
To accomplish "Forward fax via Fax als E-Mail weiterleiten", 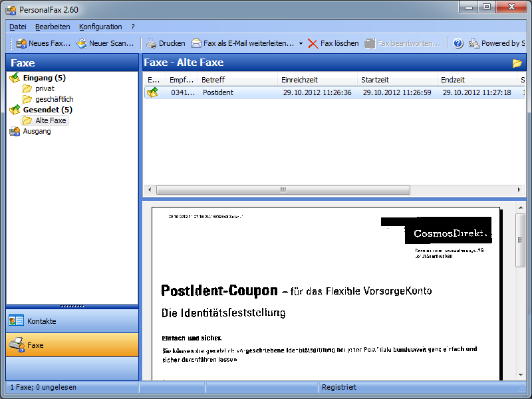I will 242,43.
